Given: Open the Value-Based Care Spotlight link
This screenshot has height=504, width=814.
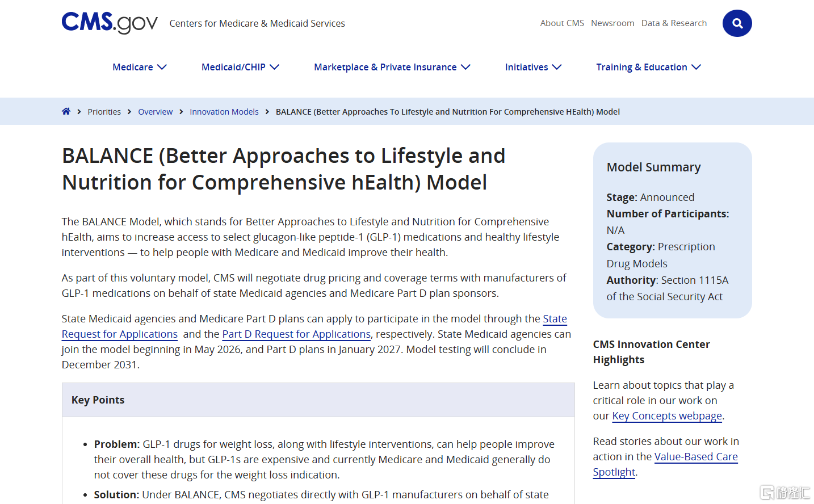Looking at the screenshot, I should click(x=696, y=457).
